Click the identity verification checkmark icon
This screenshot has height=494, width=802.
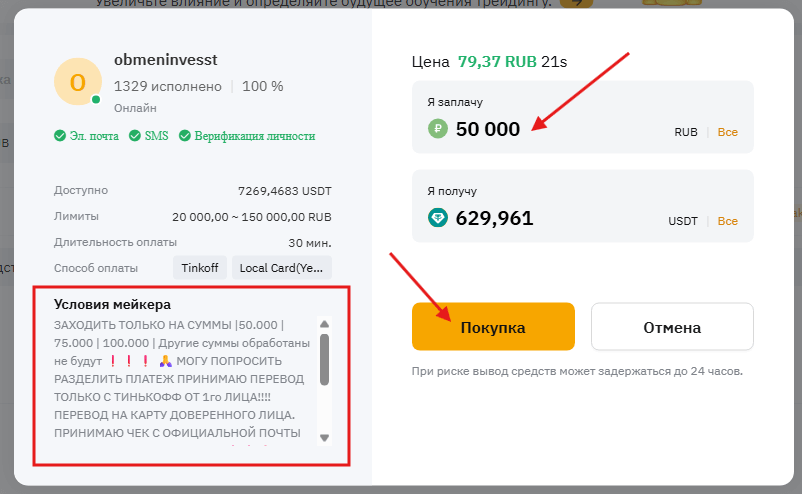click(184, 136)
